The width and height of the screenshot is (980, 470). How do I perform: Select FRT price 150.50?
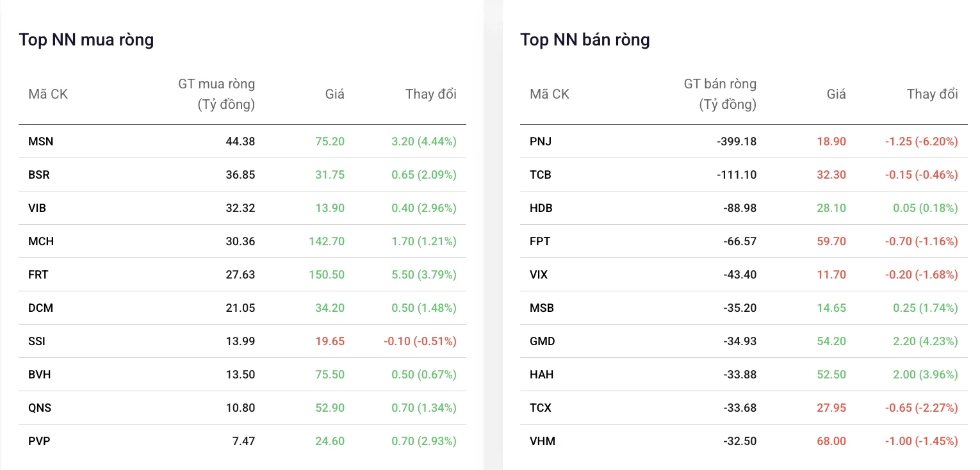click(325, 275)
